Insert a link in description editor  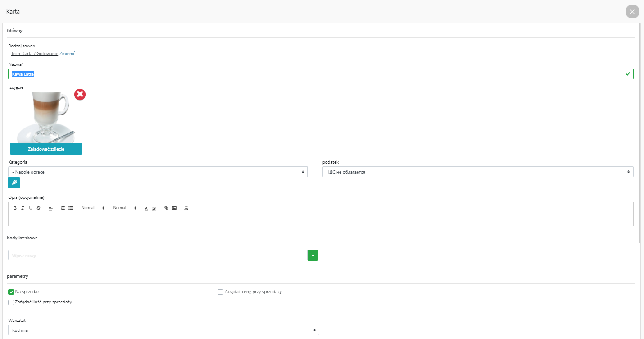[x=166, y=208]
